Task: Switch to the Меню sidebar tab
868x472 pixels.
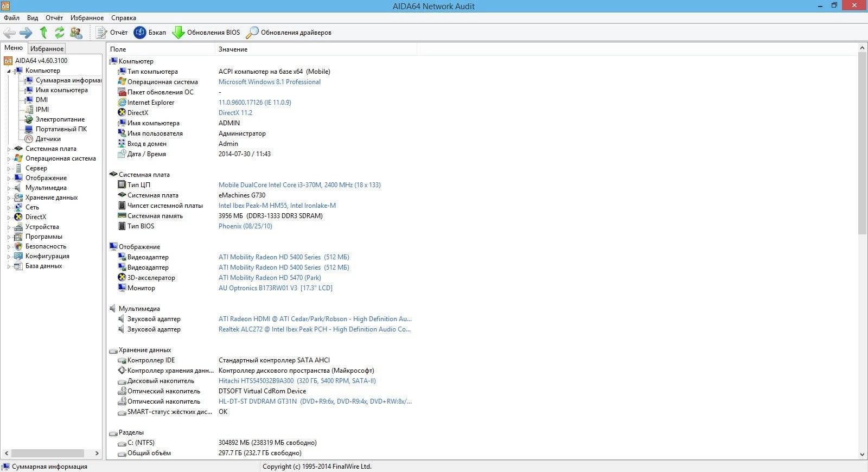Action: [x=14, y=48]
